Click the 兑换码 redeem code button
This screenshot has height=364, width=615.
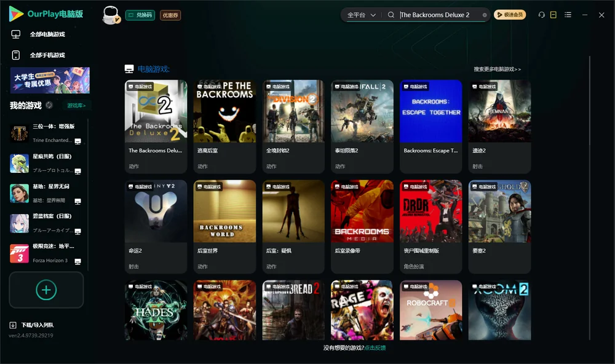coord(140,15)
